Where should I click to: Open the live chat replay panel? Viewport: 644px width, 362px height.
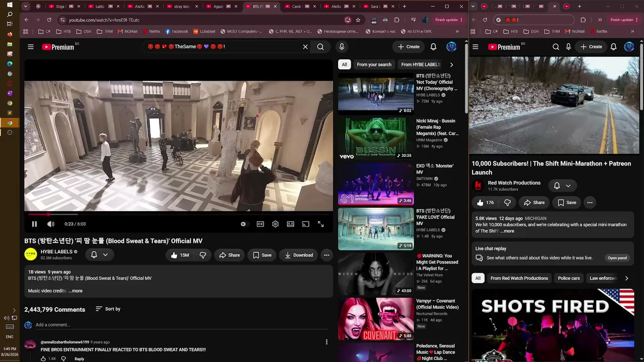click(x=617, y=258)
